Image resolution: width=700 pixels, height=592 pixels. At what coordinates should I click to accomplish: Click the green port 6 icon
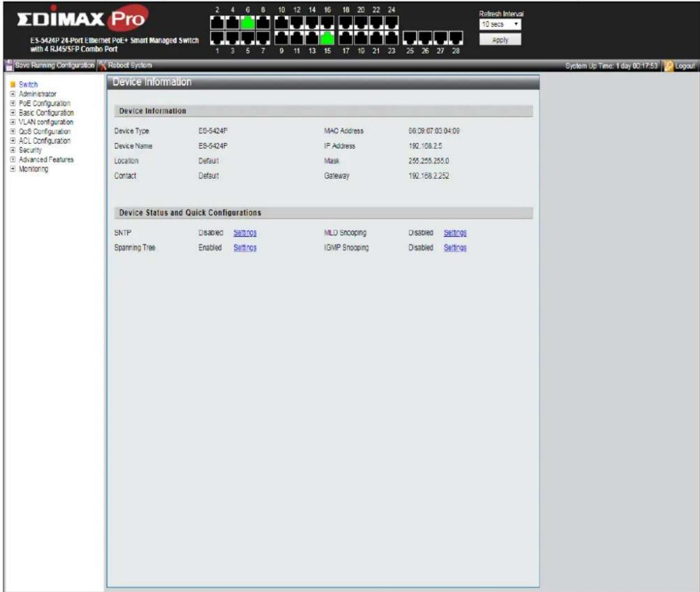[x=248, y=23]
